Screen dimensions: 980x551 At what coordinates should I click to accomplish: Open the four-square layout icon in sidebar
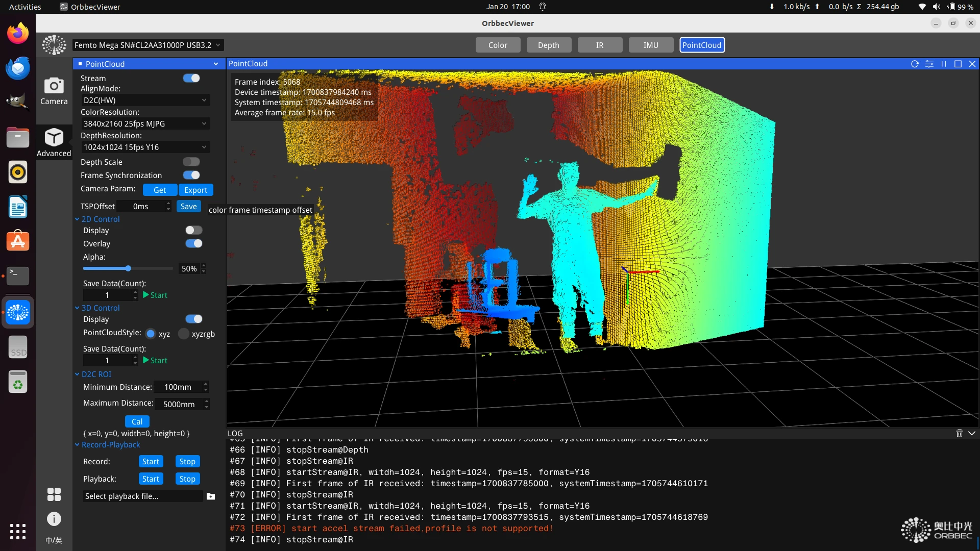(x=54, y=494)
